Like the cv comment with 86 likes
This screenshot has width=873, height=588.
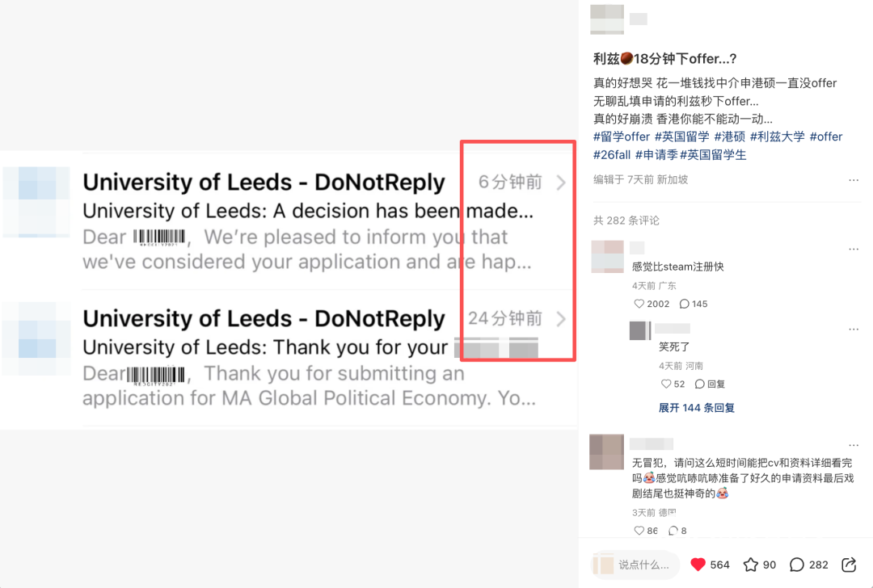tap(639, 531)
